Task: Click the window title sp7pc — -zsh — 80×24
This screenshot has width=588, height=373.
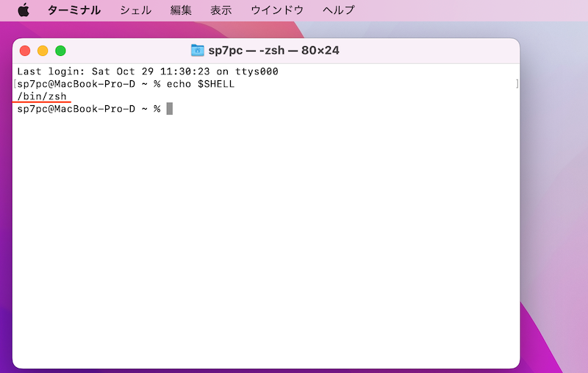Action: pyautogui.click(x=273, y=51)
